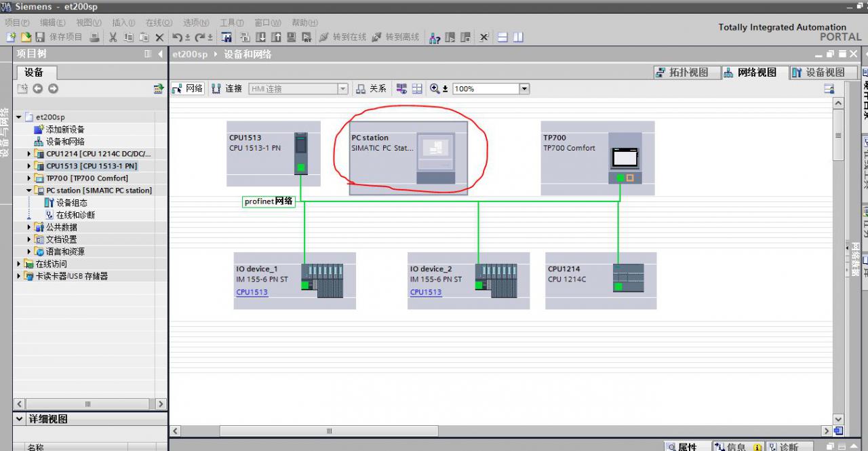
Task: Click the network view horizontal scrollbar thumb
Action: 329,431
